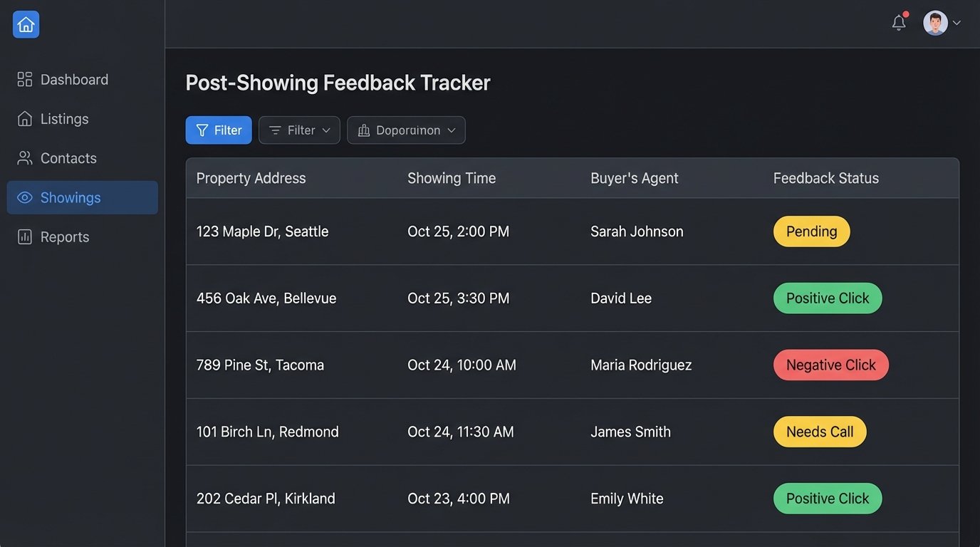
Task: Click the Listings house icon
Action: click(x=25, y=119)
